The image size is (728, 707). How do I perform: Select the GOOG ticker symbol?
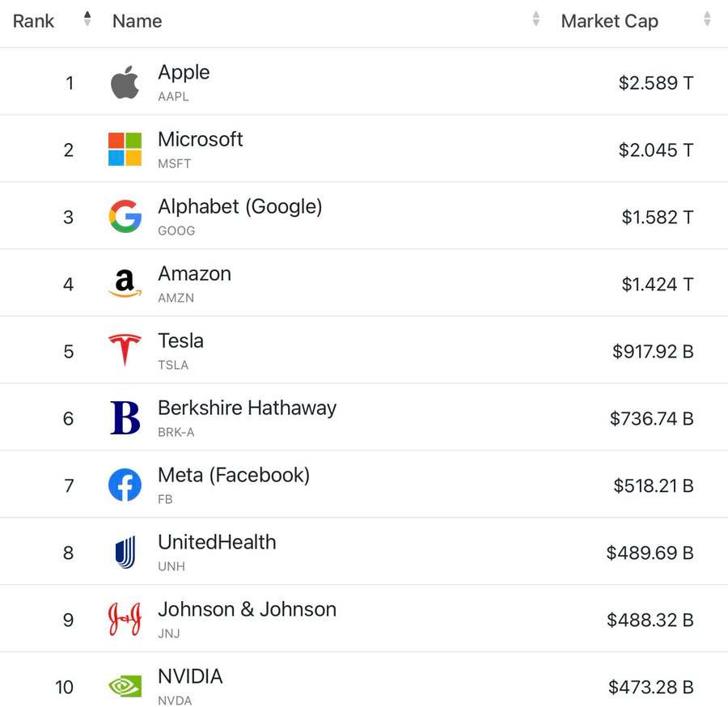[176, 231]
